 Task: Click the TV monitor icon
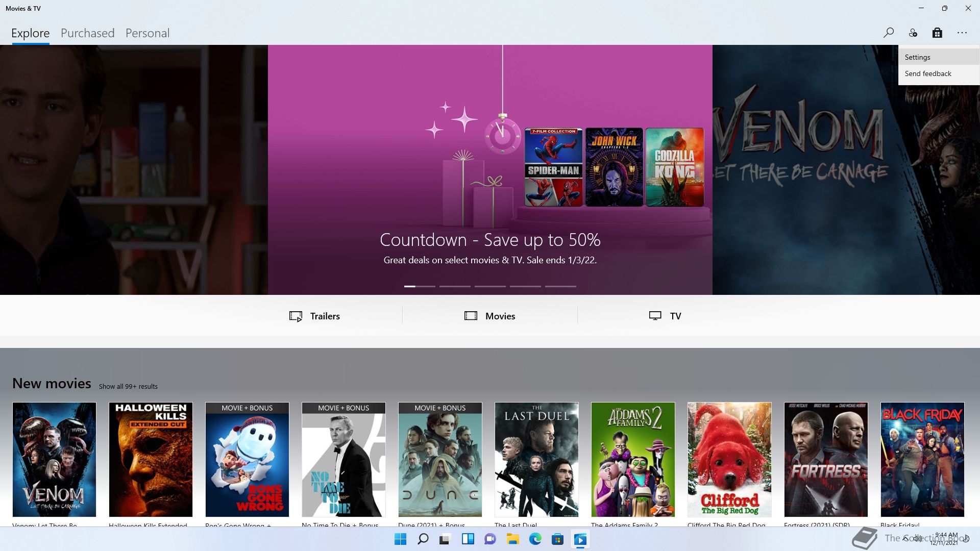tap(655, 316)
